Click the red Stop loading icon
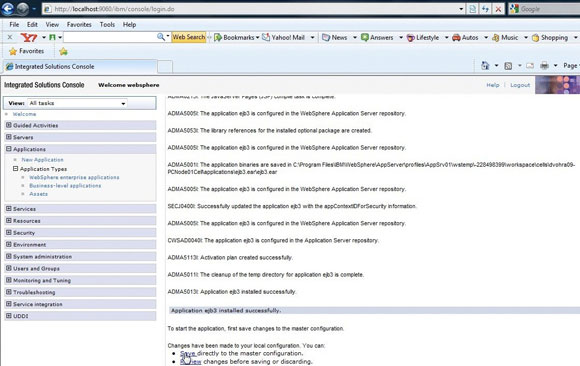The width and height of the screenshot is (580, 366). [x=498, y=9]
